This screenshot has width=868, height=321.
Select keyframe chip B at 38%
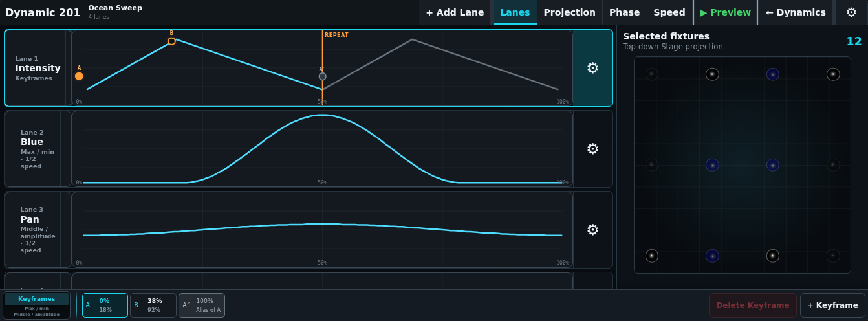click(x=153, y=305)
